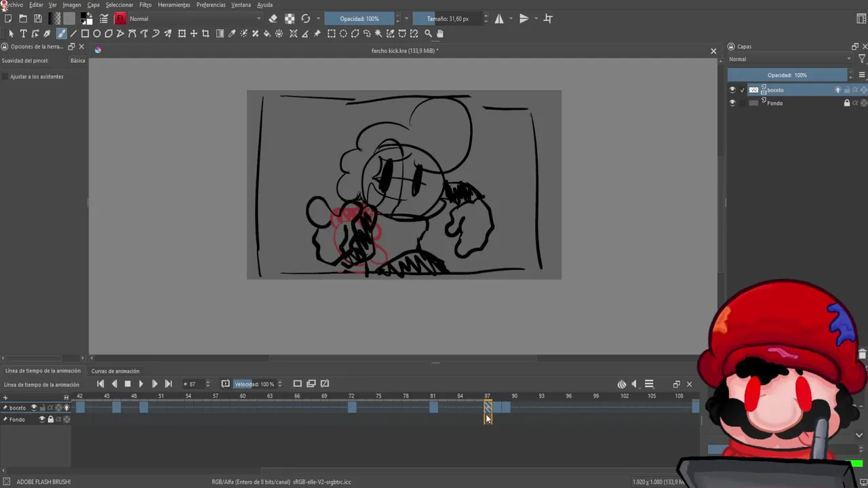Adjust brush Opacidad 100% slider
868x488 pixels.
pos(359,18)
